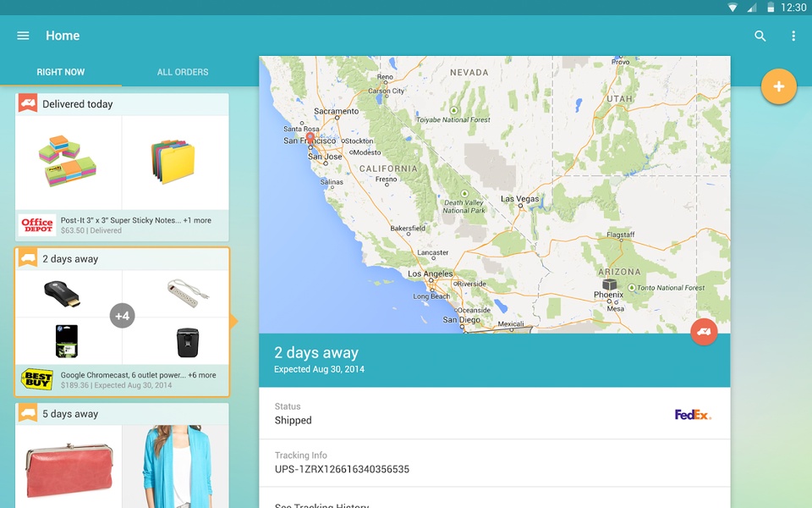
Task: Click 'Post-It 3" x 3" Super Sticky Notes' order text
Action: click(x=121, y=220)
